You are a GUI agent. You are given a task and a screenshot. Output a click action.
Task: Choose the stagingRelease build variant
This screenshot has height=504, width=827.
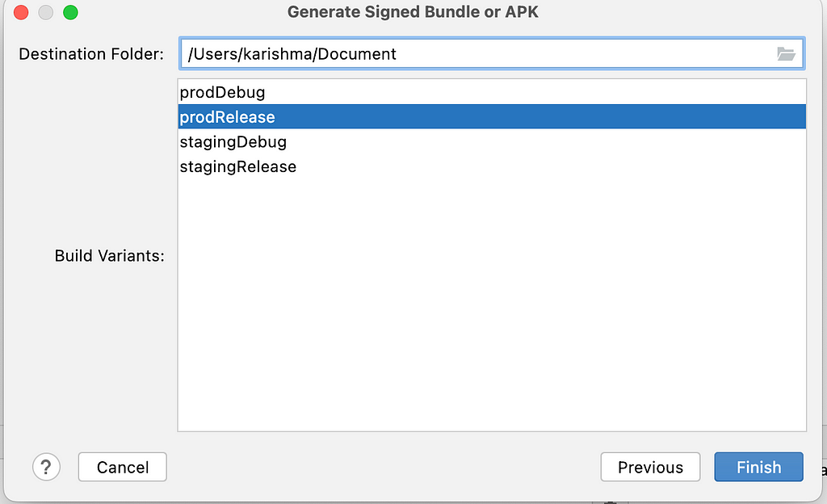coord(492,166)
